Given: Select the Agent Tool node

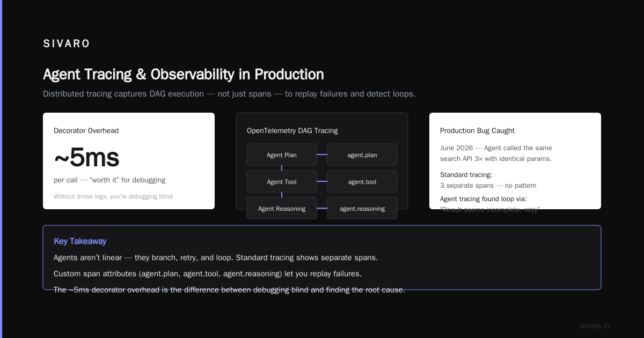Looking at the screenshot, I should 282,181.
